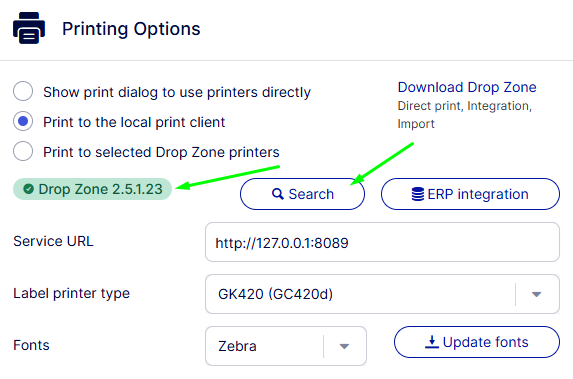Click the Service URL input field
573x379 pixels.
click(x=382, y=242)
